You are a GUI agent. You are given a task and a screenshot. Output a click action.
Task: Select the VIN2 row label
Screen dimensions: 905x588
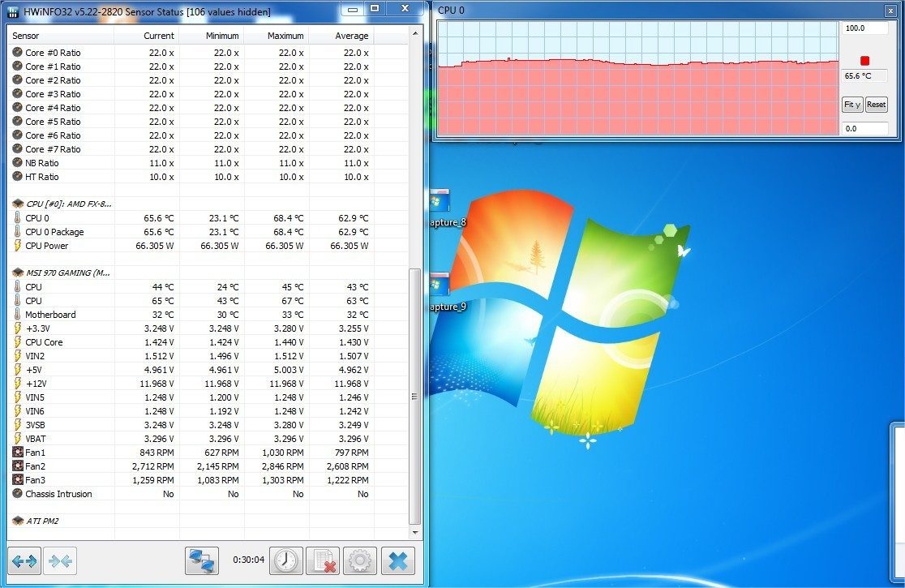coord(35,356)
